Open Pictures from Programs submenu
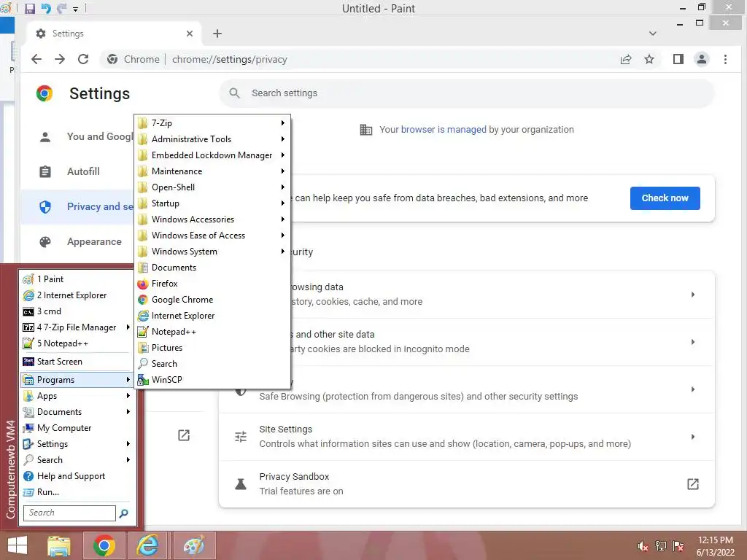Viewport: 747px width, 560px height. tap(212, 348)
